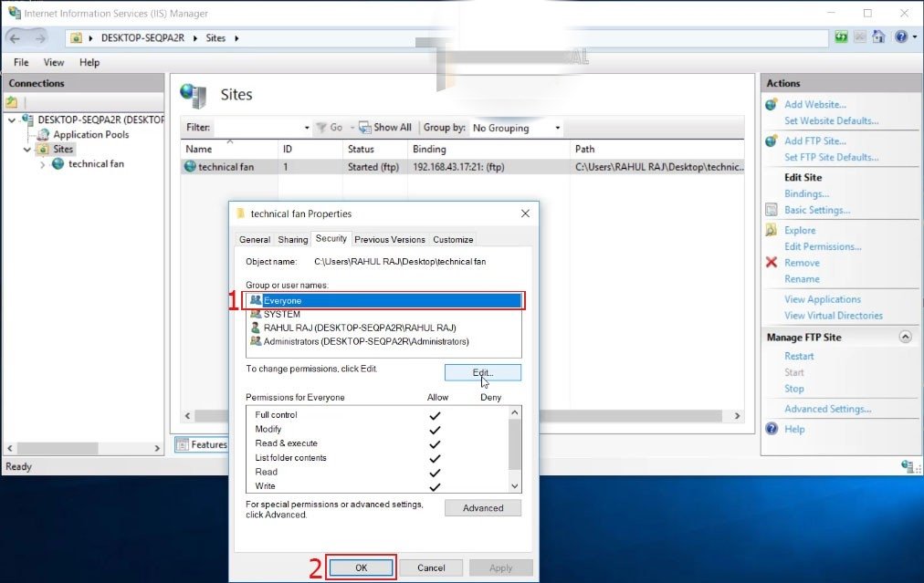Click permissions list scroll down arrow

[514, 485]
